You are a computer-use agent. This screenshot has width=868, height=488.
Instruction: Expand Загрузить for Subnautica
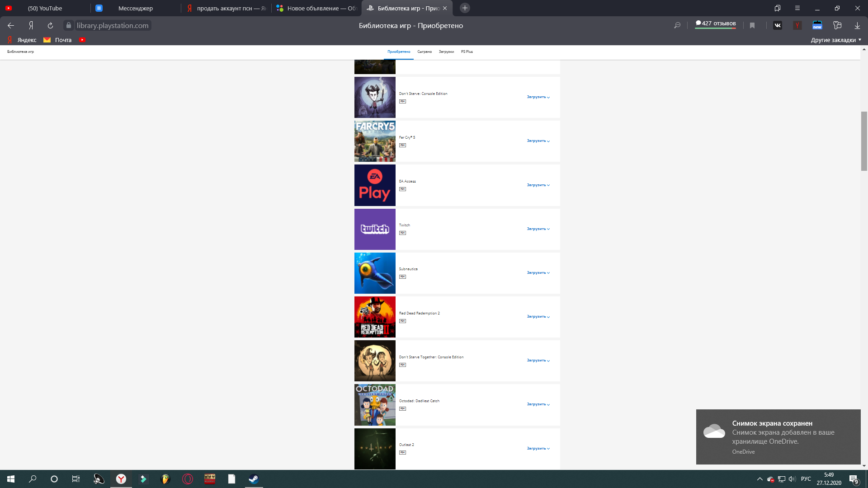[538, 273]
